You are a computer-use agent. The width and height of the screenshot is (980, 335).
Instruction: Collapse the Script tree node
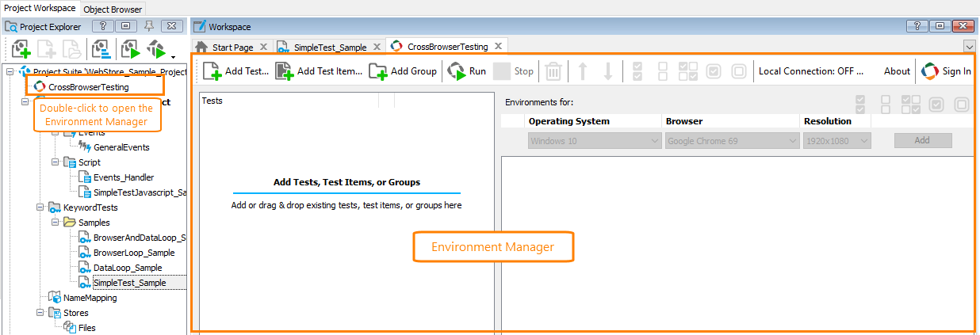(56, 162)
